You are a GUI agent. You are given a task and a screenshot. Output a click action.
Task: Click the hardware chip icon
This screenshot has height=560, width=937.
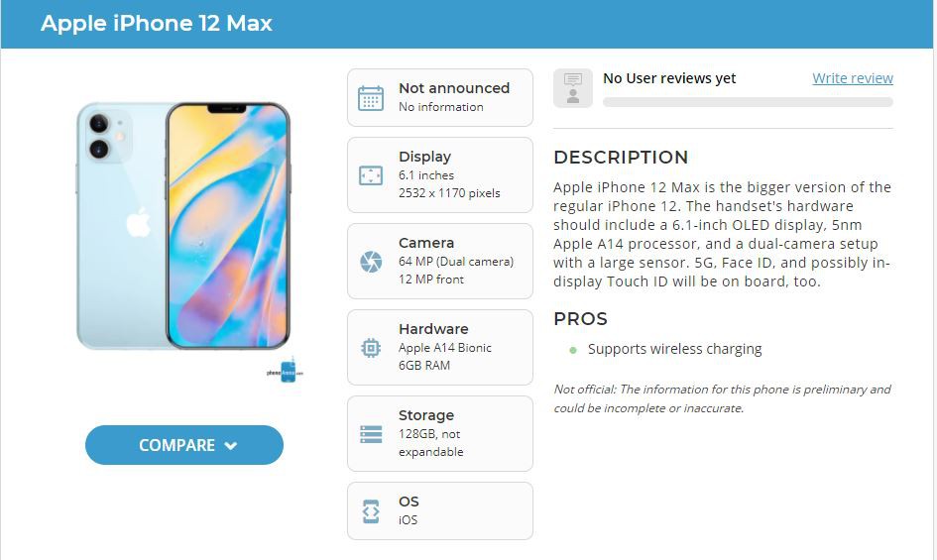[x=371, y=347]
